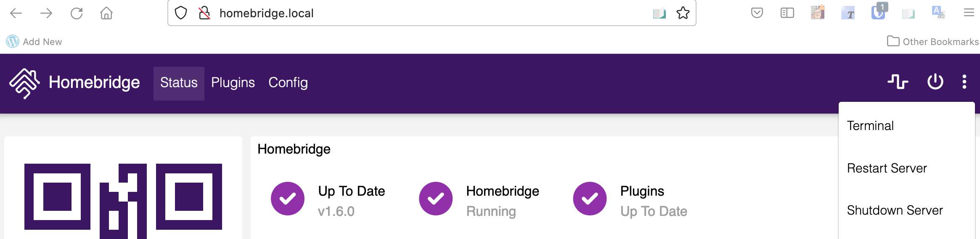The height and width of the screenshot is (239, 980).
Task: Open the Bitwarden extension icon
Action: coord(878,12)
